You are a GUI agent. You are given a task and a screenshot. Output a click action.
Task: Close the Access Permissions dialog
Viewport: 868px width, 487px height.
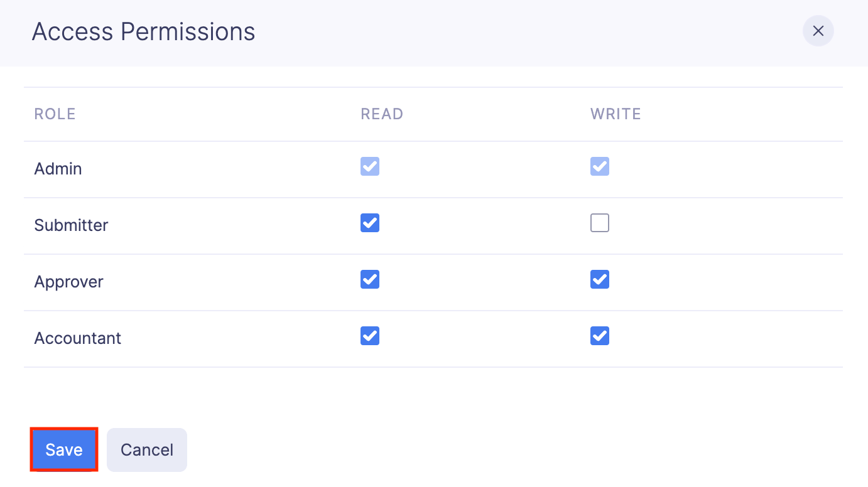click(x=818, y=31)
